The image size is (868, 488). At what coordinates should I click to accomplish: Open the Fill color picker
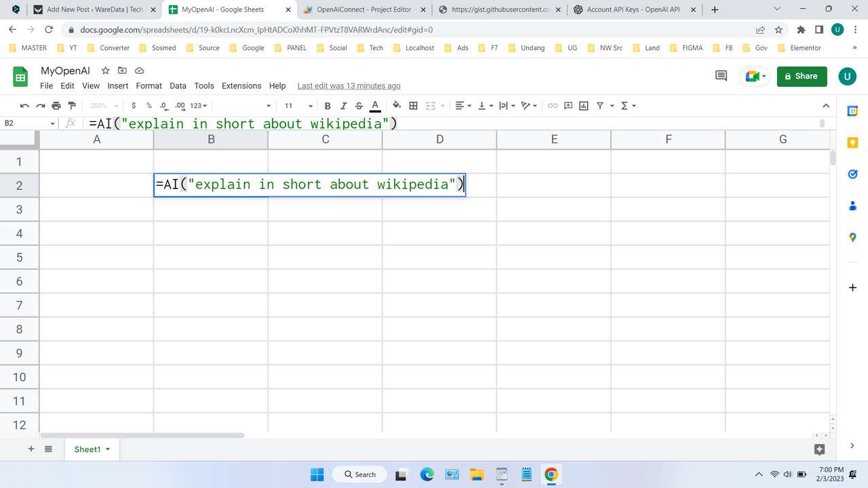click(x=397, y=106)
